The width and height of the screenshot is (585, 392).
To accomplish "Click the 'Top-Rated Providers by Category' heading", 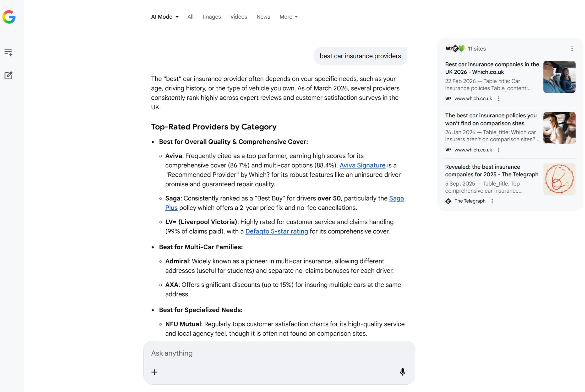I will [x=214, y=127].
